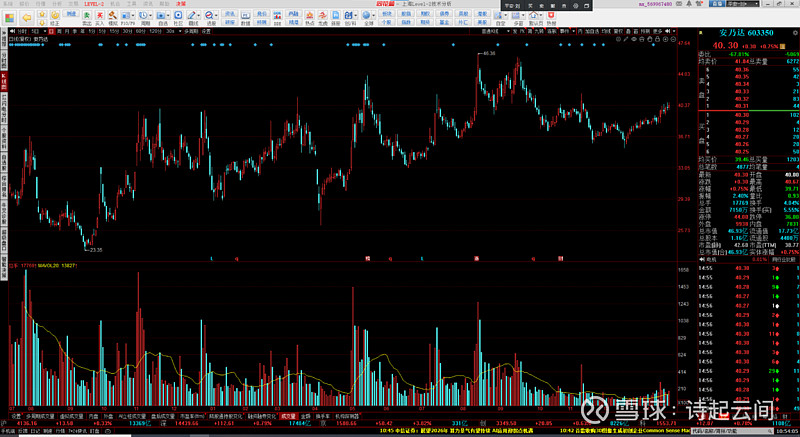The width and height of the screenshot is (800, 437).
Task: Click the yellow back arrow toolbar icon
Action: point(27,18)
